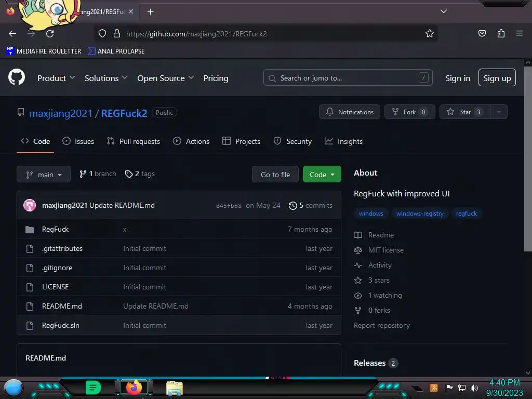The image size is (532, 399).
Task: View the 5 commits history
Action: point(311,205)
